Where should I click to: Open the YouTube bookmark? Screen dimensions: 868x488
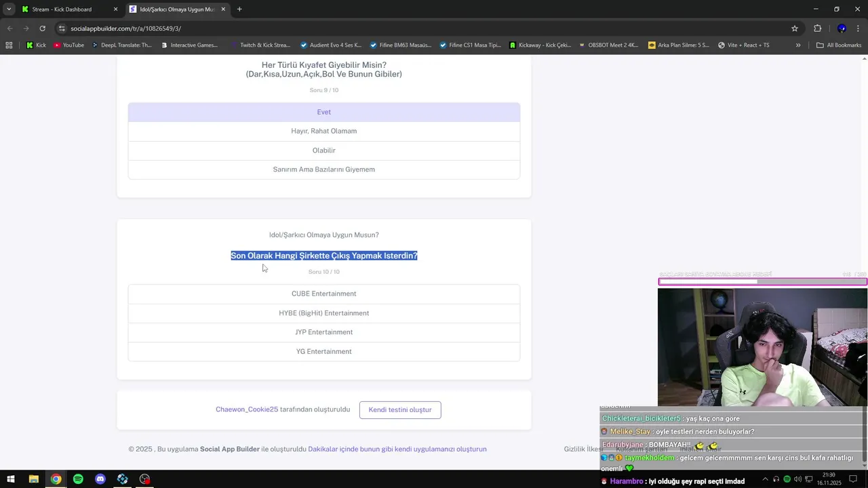pyautogui.click(x=68, y=45)
